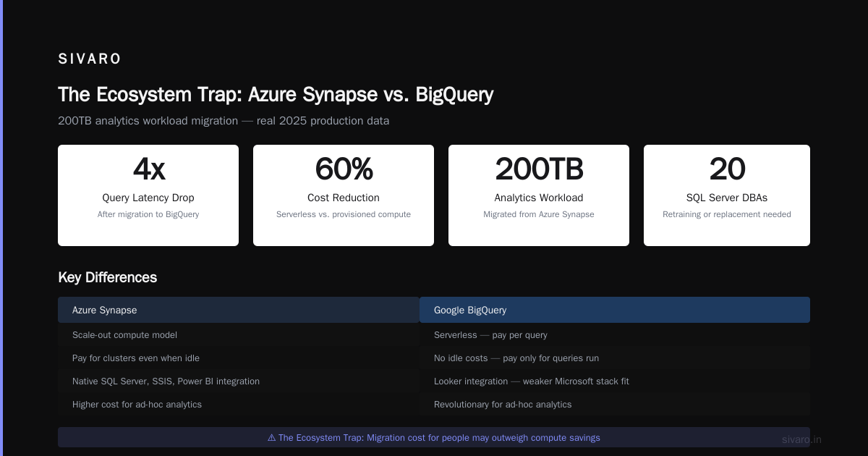
Task: Click "Serverless — pay per query" row
Action: pos(615,335)
